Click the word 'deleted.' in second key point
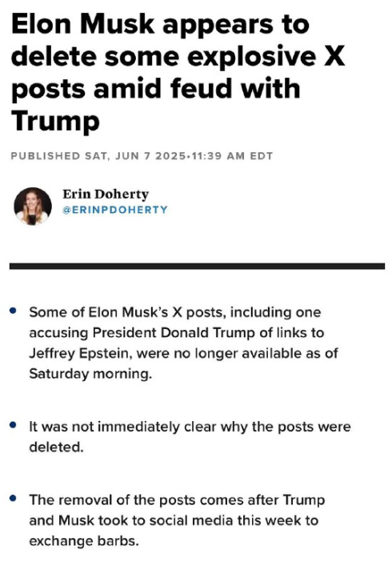This screenshot has width=392, height=566. [x=56, y=448]
